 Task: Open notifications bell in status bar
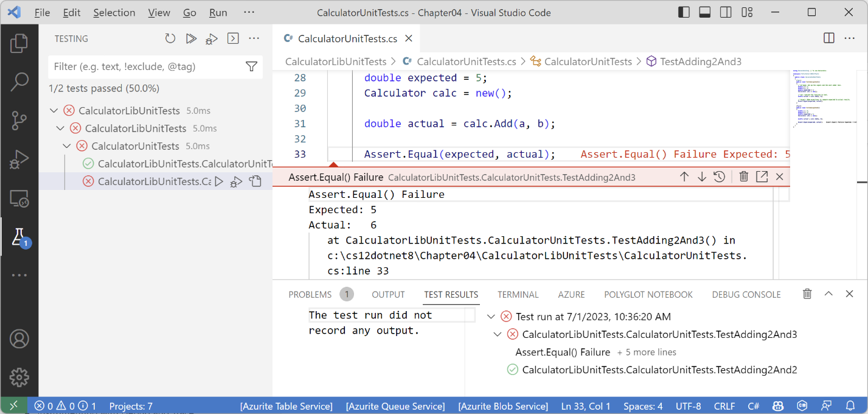click(850, 405)
